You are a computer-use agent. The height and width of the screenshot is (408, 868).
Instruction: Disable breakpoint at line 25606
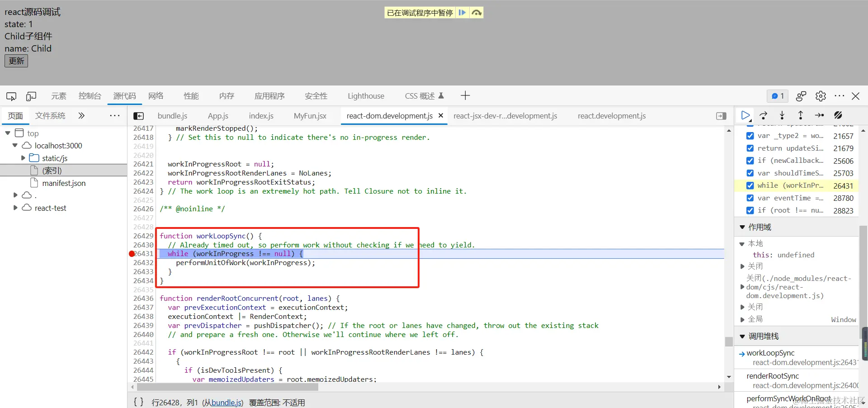coord(750,161)
